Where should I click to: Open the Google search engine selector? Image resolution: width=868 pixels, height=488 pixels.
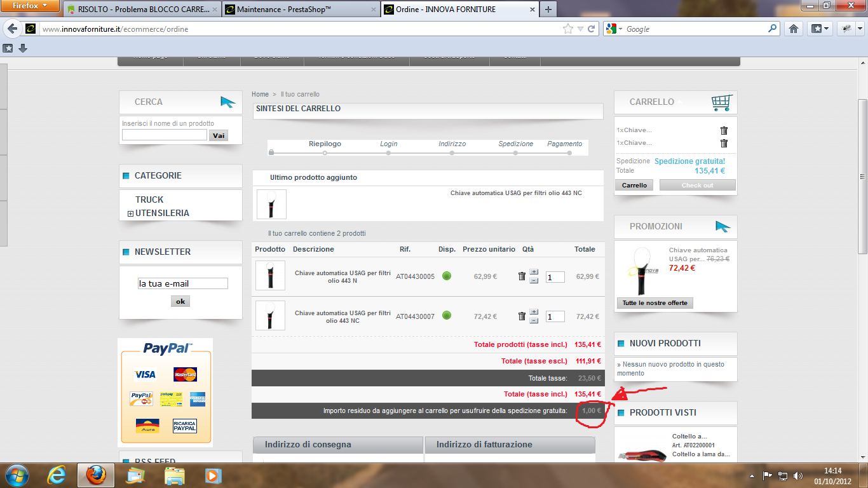613,29
